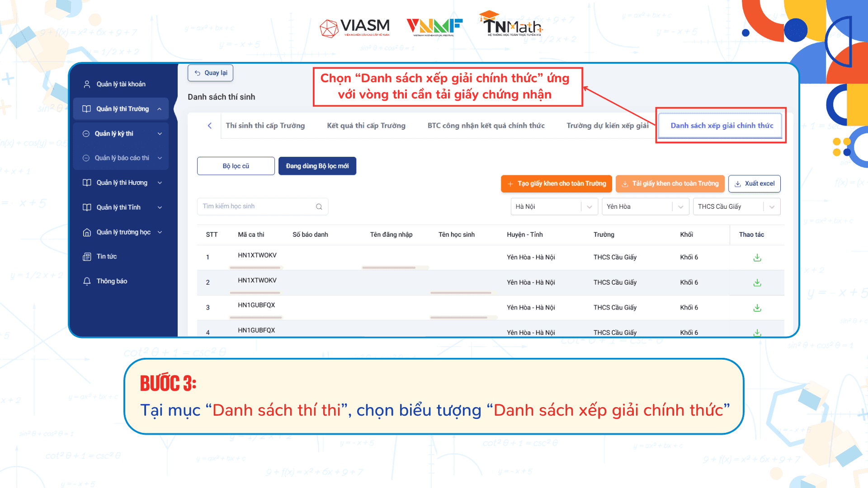Click Tạo giấy khen cho toàn Trường
The width and height of the screenshot is (868, 488).
(x=556, y=183)
